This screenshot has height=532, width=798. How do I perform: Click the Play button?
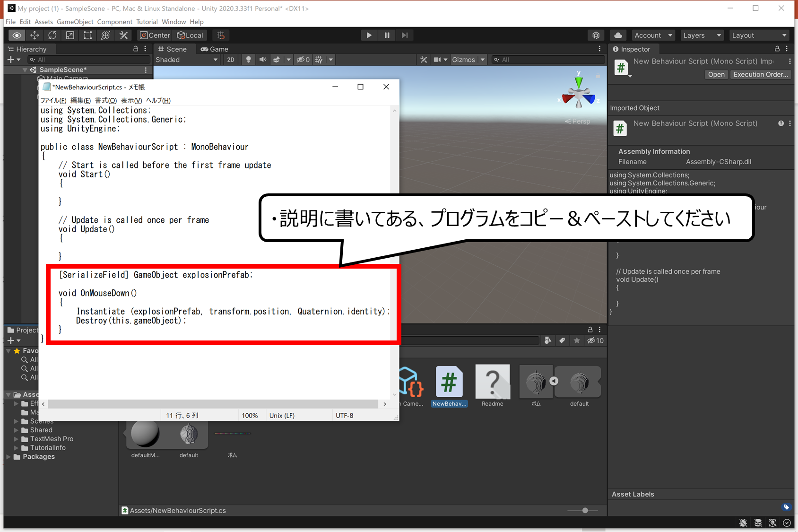pos(369,35)
